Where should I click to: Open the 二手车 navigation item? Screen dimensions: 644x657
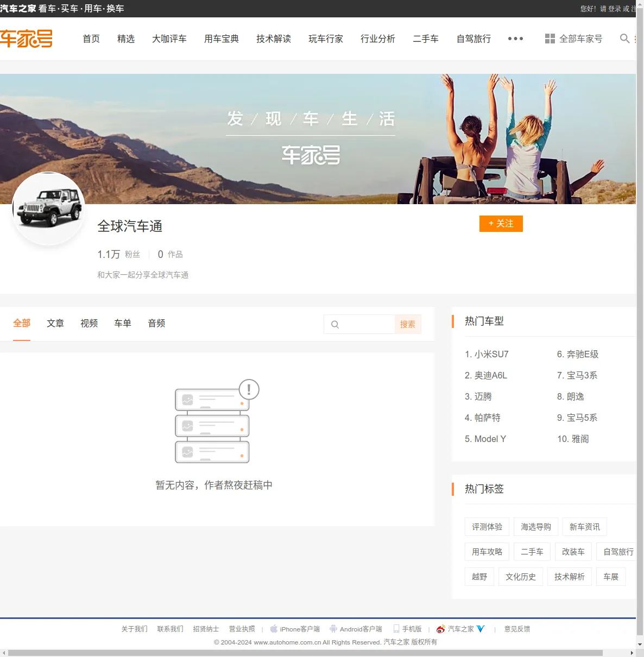426,39
